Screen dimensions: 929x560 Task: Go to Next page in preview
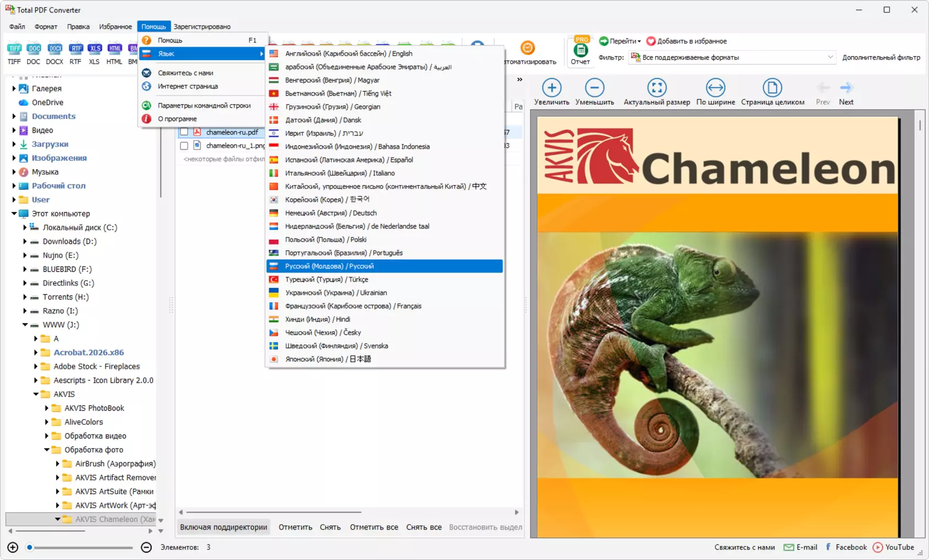coord(846,93)
